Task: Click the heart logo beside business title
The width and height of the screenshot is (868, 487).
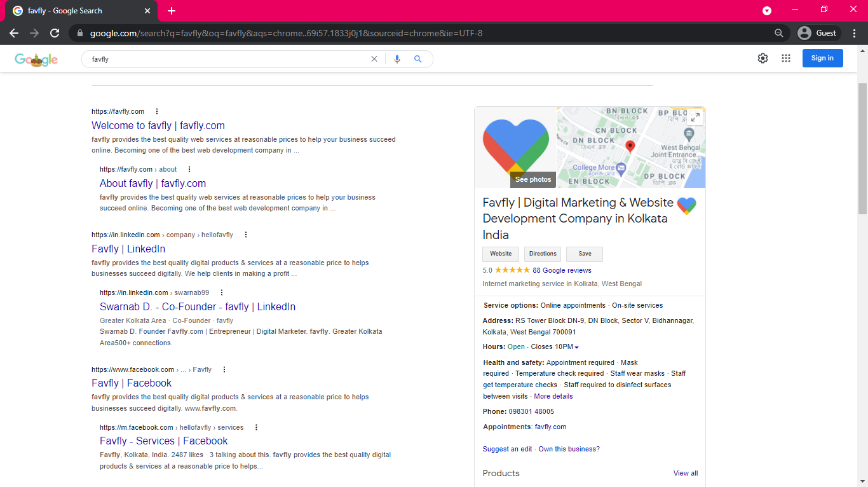Action: tap(686, 206)
